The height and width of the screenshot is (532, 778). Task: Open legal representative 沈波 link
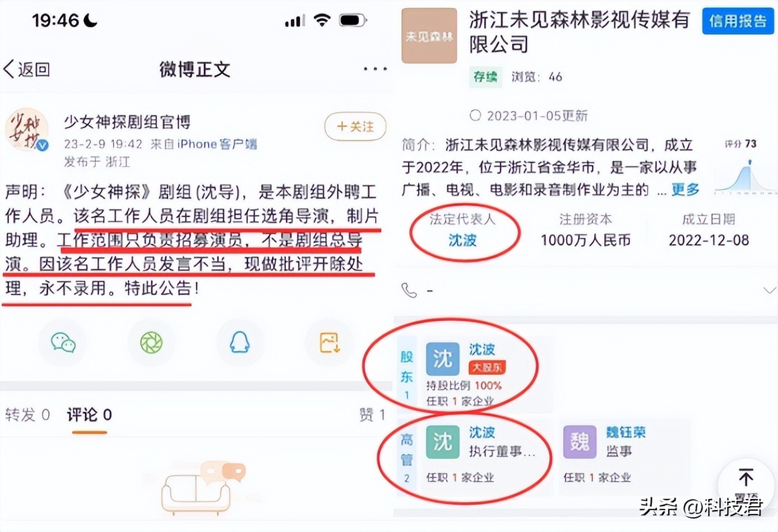462,240
